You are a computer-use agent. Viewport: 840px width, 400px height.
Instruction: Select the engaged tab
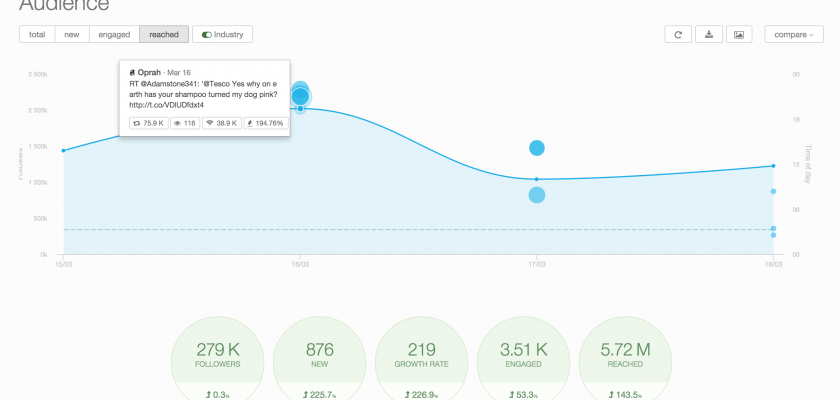pyautogui.click(x=114, y=35)
